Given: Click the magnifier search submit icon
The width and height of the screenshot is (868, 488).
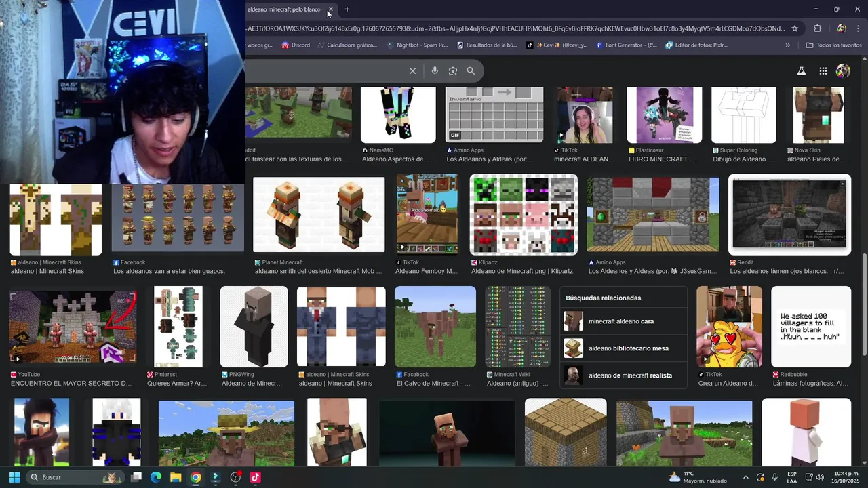Looking at the screenshot, I should pyautogui.click(x=471, y=71).
